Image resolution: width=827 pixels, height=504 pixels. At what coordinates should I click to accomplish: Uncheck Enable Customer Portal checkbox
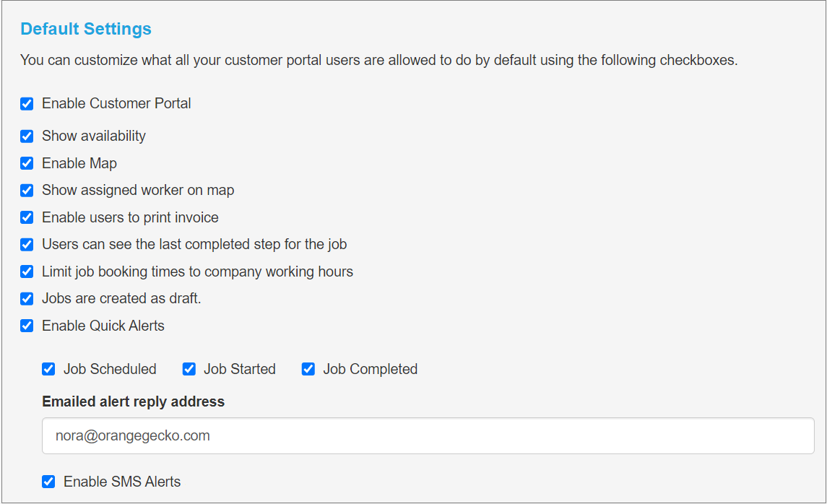click(x=27, y=103)
